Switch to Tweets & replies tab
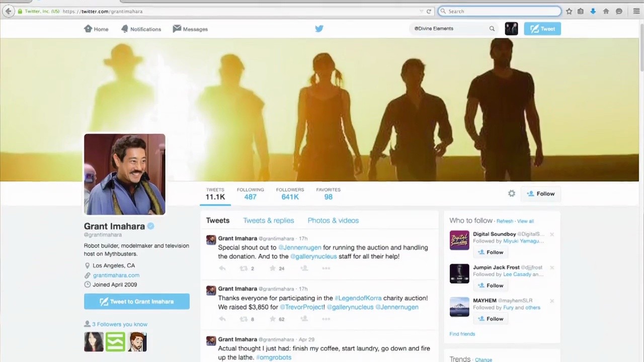The height and width of the screenshot is (362, 644). coord(269,220)
